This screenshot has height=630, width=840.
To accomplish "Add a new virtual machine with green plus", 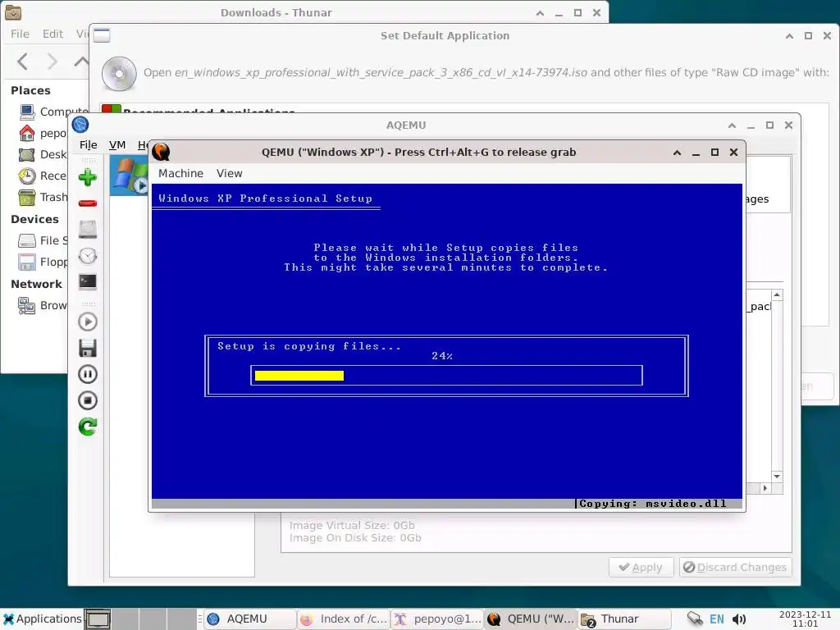I will (x=87, y=177).
